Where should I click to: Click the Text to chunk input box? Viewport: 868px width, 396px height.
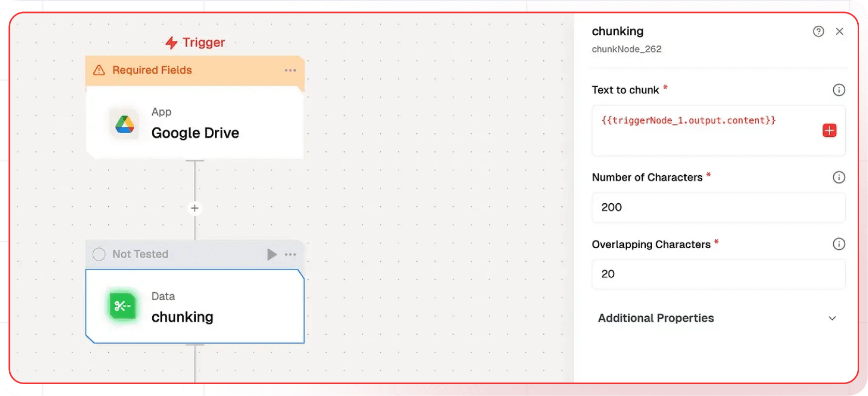pyautogui.click(x=719, y=131)
